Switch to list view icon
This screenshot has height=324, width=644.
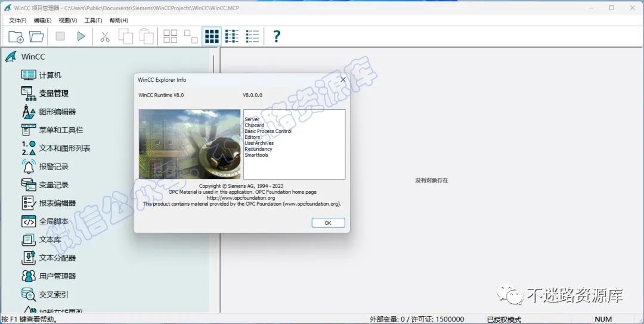click(231, 36)
